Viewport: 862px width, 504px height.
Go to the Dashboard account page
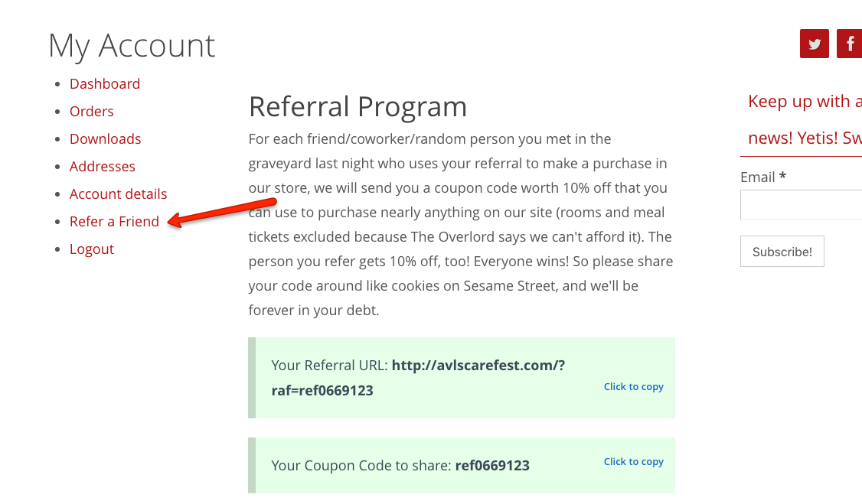[x=104, y=83]
